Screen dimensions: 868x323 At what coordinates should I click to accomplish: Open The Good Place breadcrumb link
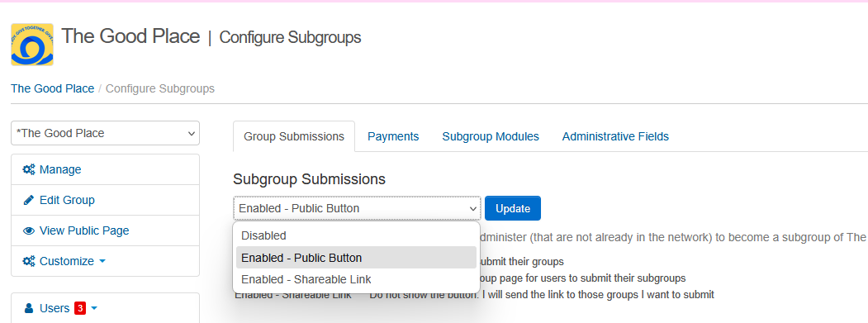[x=53, y=88]
